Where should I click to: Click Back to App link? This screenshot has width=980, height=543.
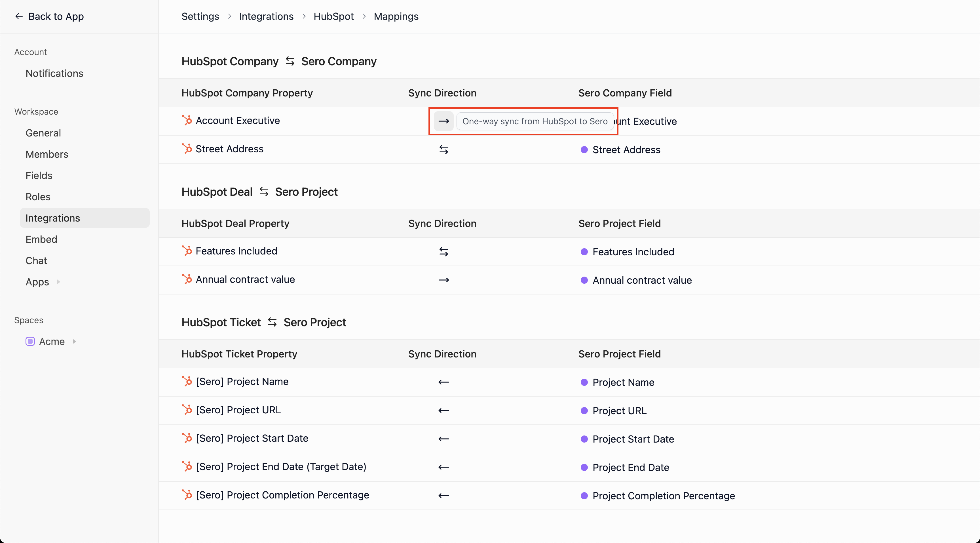pos(49,16)
